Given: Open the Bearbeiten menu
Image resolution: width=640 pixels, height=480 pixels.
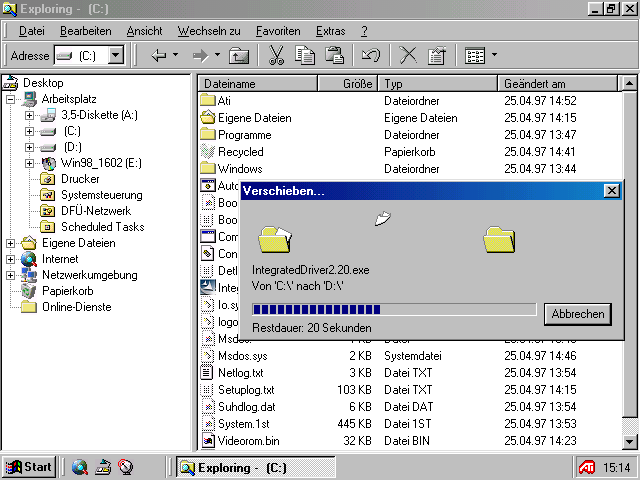Looking at the screenshot, I should pos(86,31).
